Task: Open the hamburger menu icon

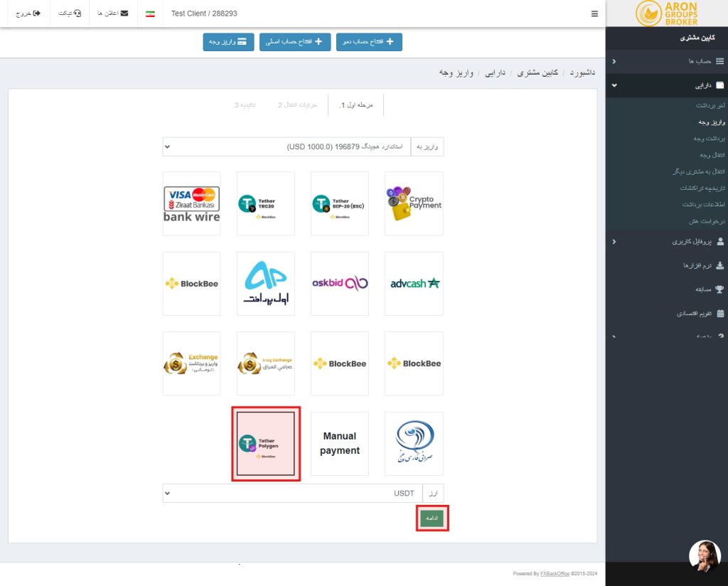Action: (x=594, y=14)
